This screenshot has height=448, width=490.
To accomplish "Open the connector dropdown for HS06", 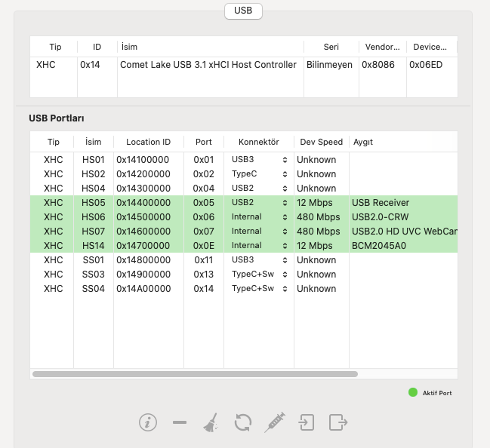I will (259, 217).
